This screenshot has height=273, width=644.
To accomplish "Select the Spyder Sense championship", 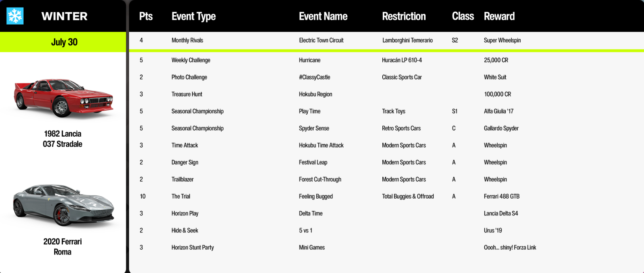I will (386, 128).
